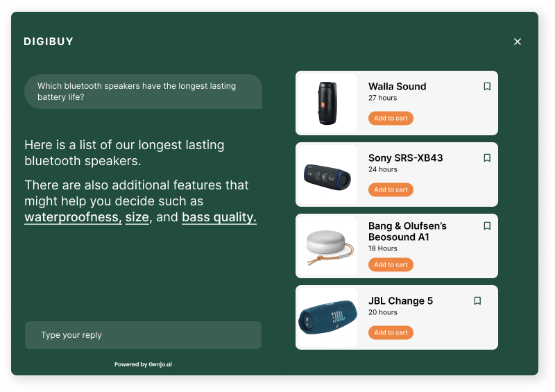This screenshot has width=555, height=392.
Task: View the Walla Sound product image
Action: pos(327,103)
